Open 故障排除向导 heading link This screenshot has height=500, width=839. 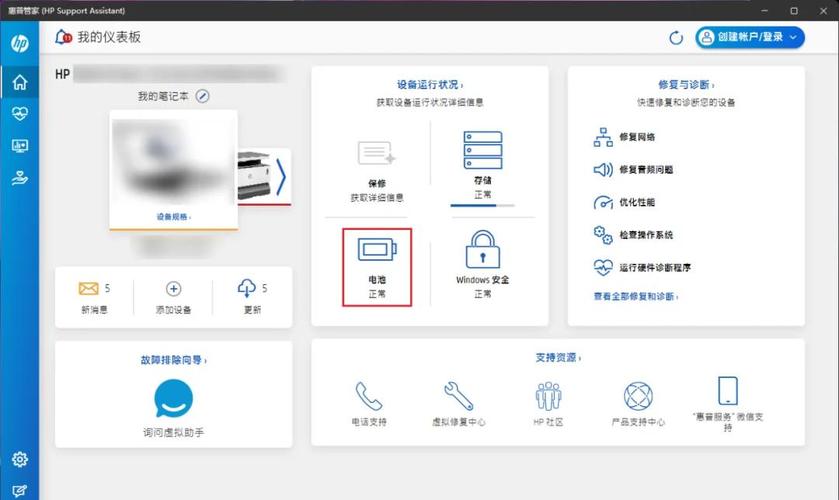coord(173,360)
